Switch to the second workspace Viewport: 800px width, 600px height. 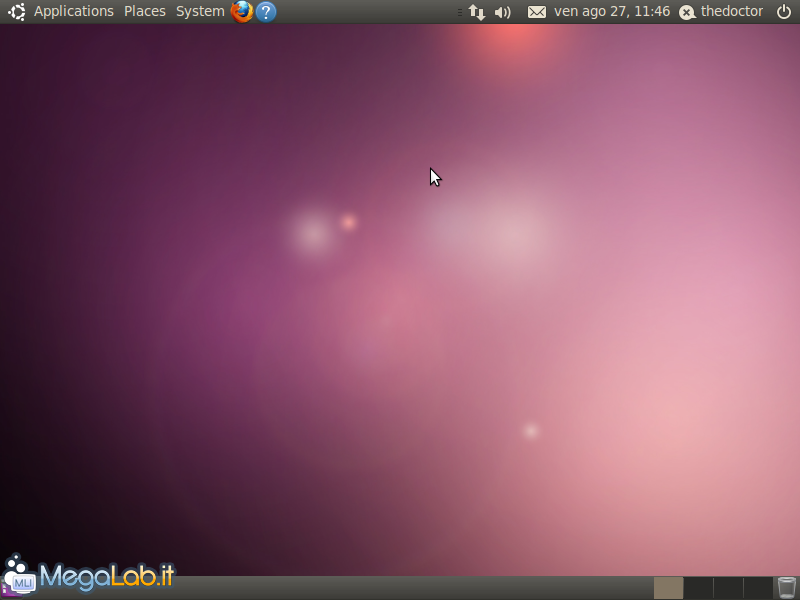click(698, 588)
